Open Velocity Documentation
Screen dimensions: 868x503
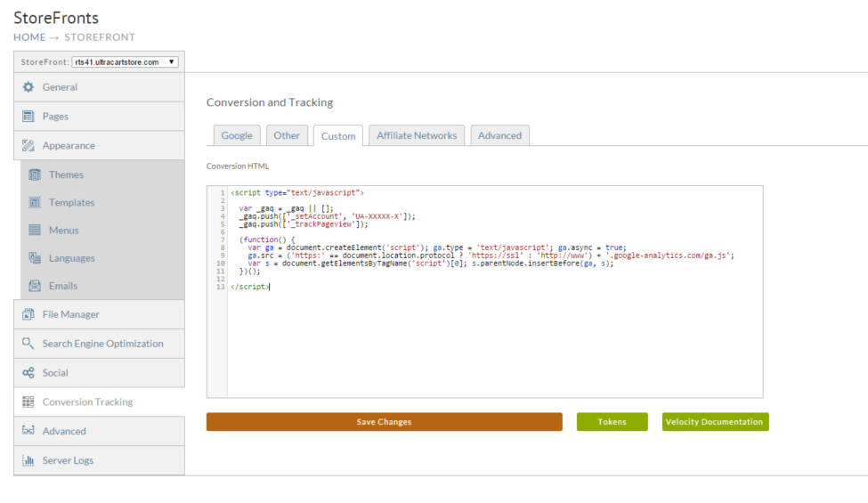(715, 422)
